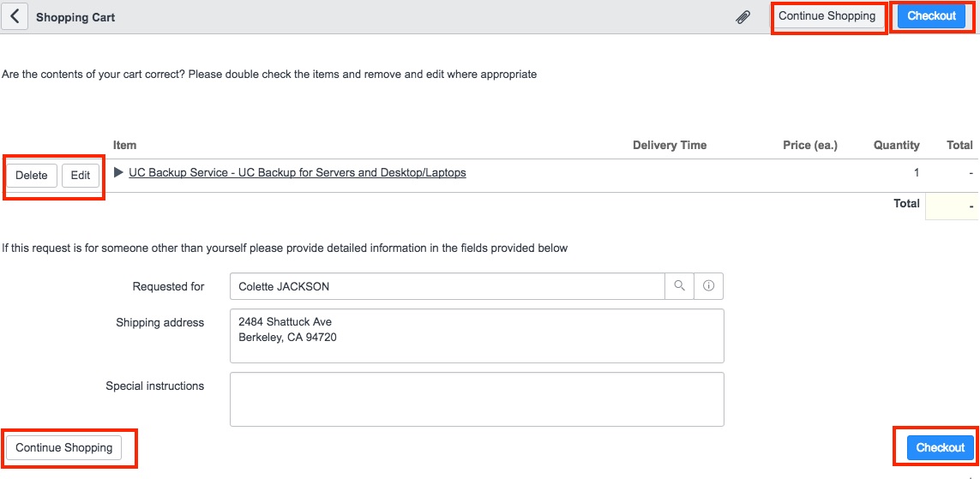Show info for Colette JACKSON record
This screenshot has width=980, height=479.
point(708,286)
